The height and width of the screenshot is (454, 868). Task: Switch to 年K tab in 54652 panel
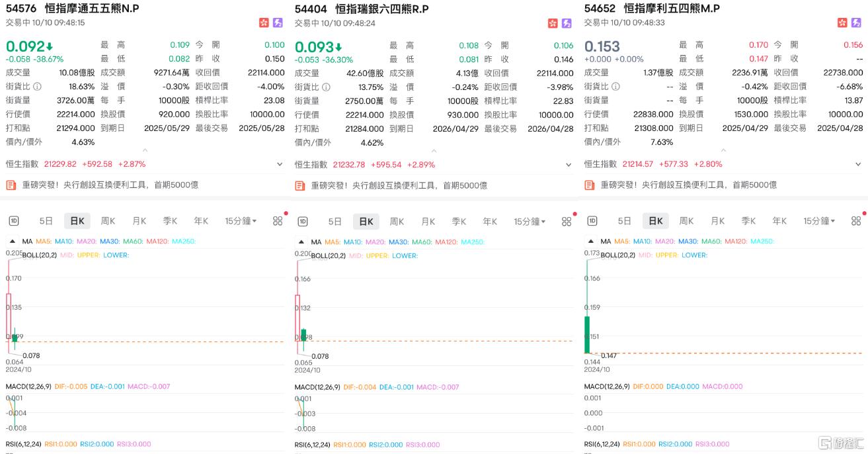(779, 220)
